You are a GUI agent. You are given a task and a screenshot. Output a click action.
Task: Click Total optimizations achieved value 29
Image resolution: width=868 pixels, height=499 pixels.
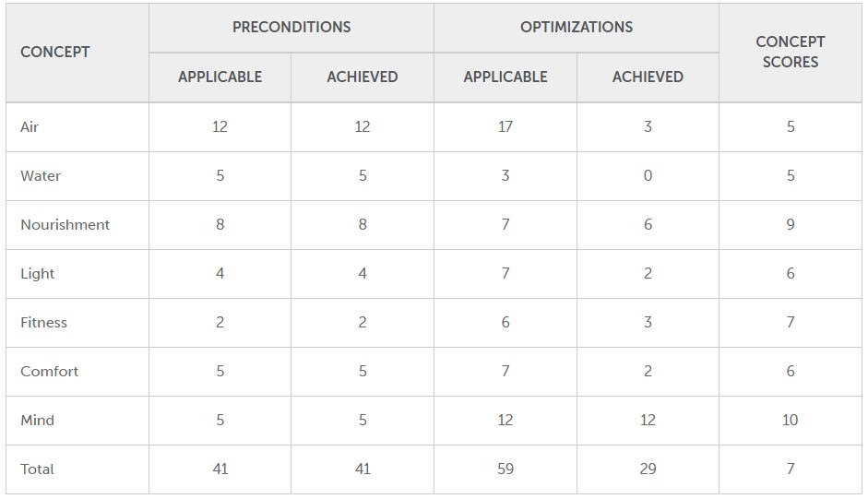pyautogui.click(x=648, y=469)
